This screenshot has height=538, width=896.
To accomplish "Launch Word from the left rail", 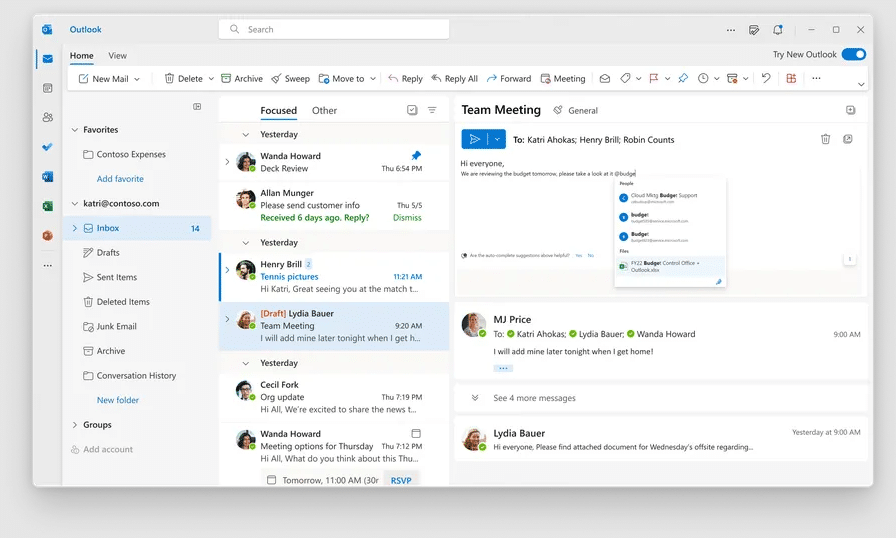I will click(47, 176).
